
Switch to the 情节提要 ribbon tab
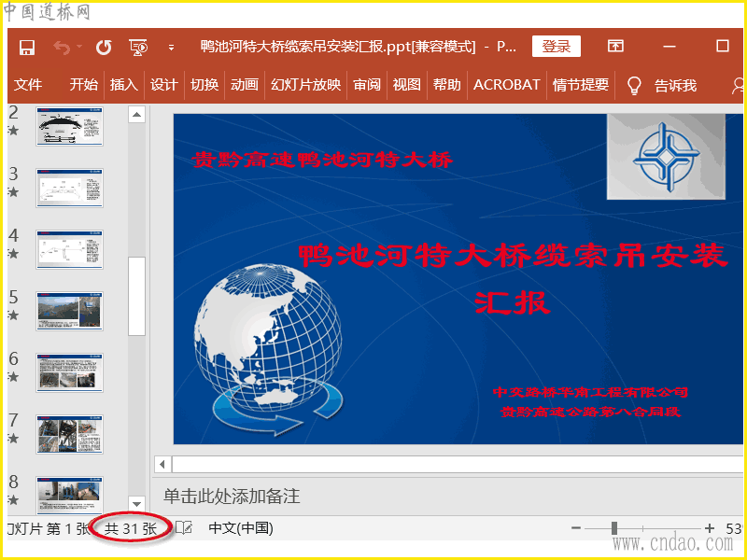click(x=581, y=85)
